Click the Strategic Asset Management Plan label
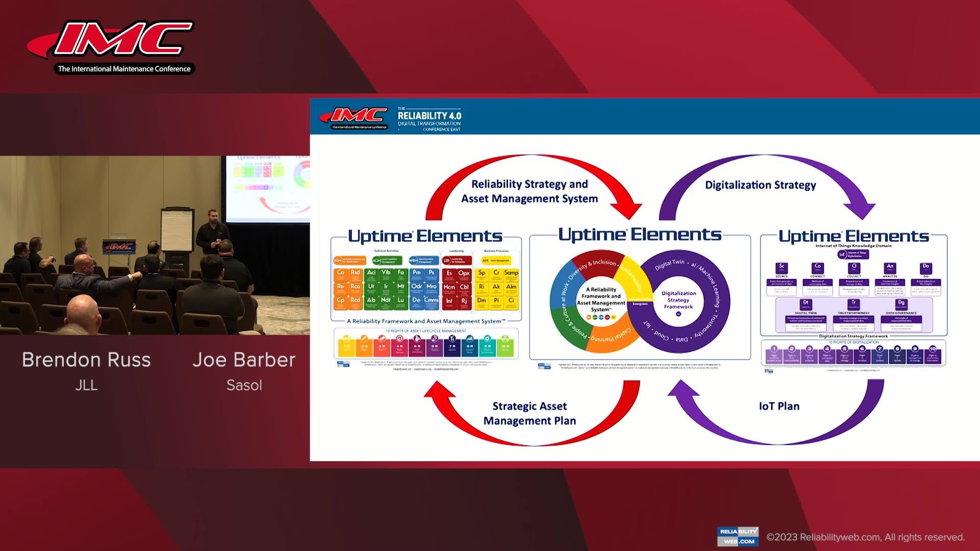This screenshot has height=551, width=980. tap(529, 413)
